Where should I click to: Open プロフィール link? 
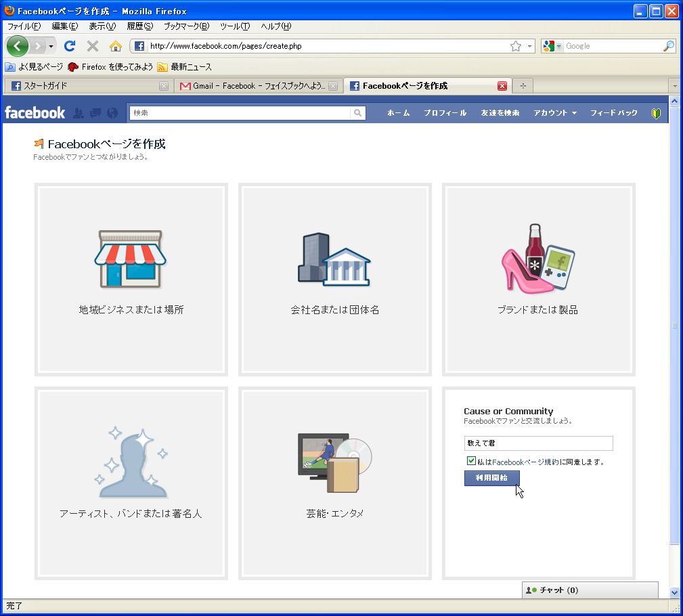445,113
